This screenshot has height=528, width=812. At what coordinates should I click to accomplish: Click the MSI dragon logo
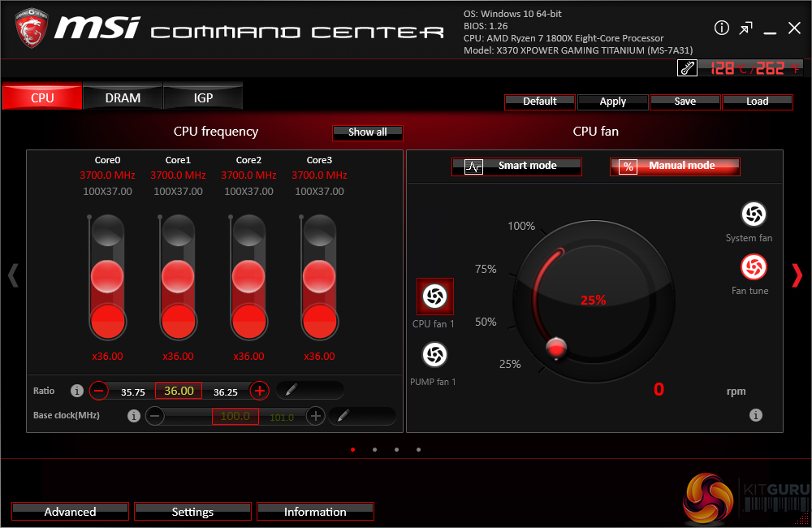click(31, 28)
